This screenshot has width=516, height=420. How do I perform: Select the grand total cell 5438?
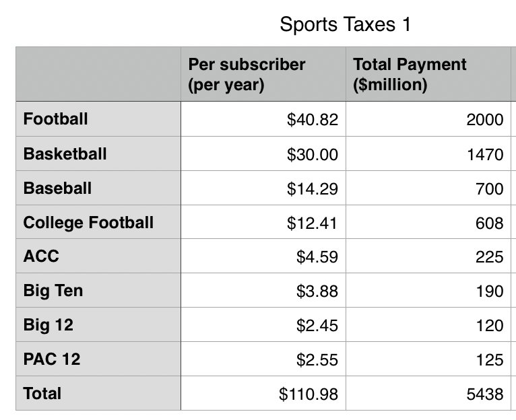(428, 394)
